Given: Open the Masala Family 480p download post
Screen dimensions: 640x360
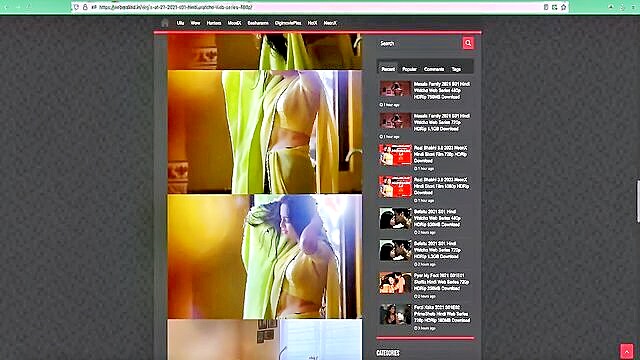Looking at the screenshot, I should coord(442,90).
